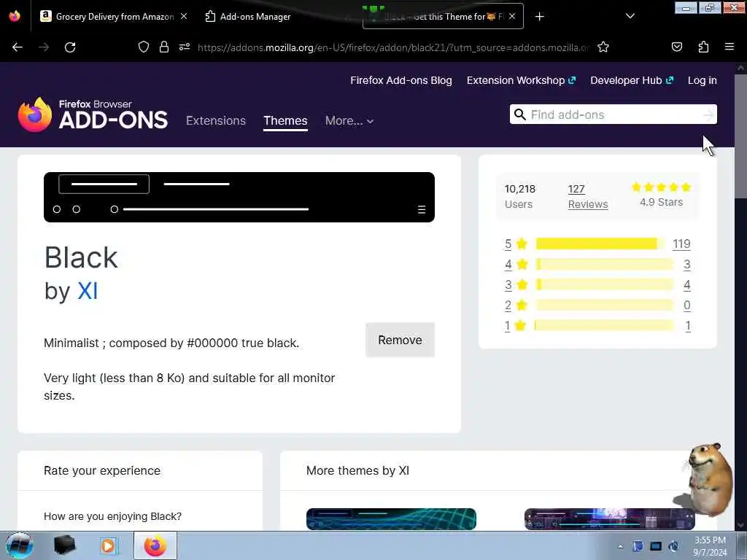Open the Pocket save icon
Viewport: 747px width, 560px height.
(677, 47)
